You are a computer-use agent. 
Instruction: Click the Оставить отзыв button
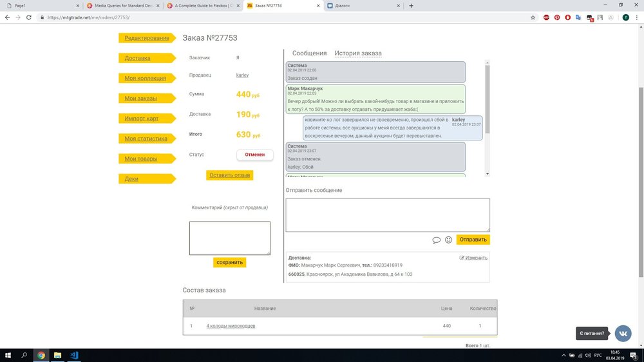pos(230,175)
